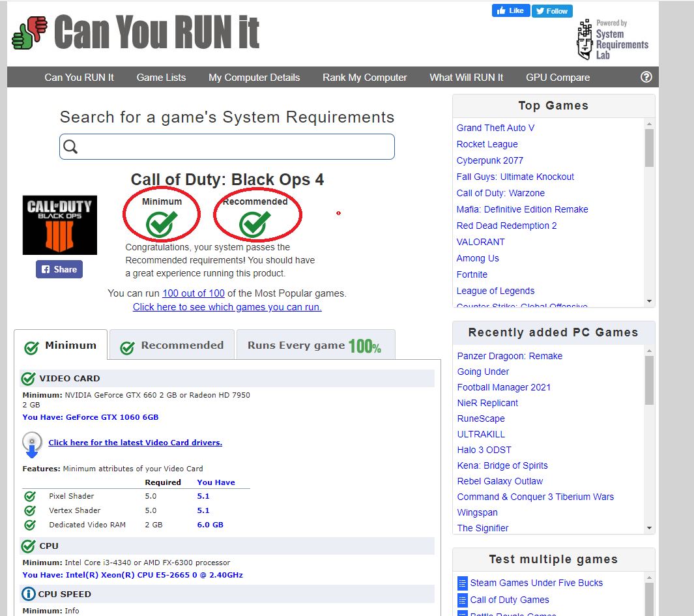Image resolution: width=694 pixels, height=616 pixels.
Task: Open Command & Conquer 3 Tiberium Wars link
Action: coord(536,497)
